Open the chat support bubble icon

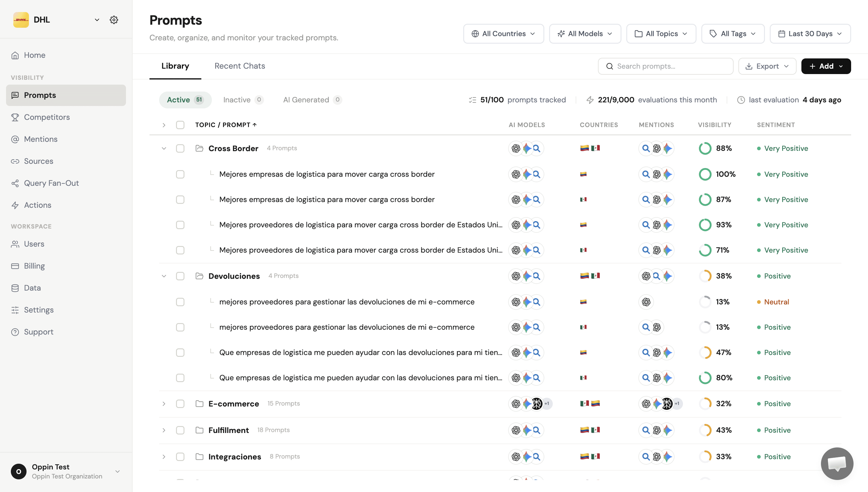[837, 463]
